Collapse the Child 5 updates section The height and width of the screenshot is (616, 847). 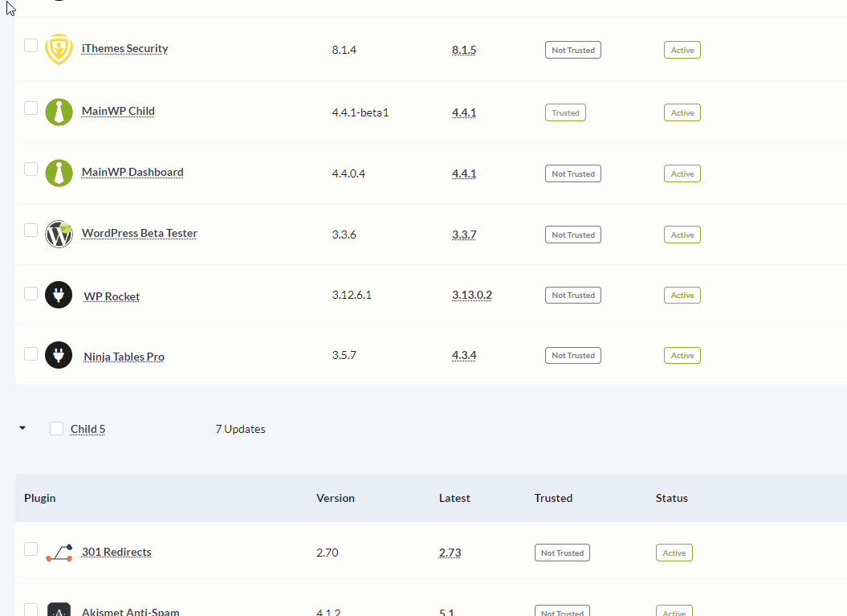(22, 428)
